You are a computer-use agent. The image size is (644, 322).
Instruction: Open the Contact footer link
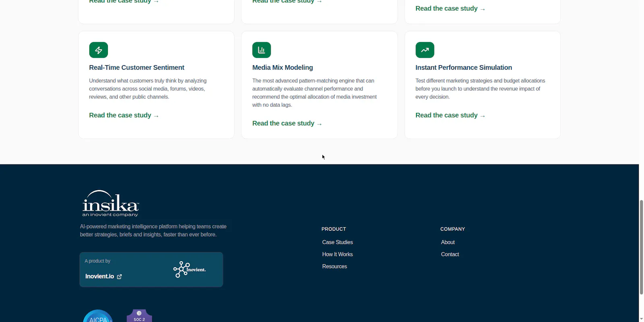(x=450, y=254)
